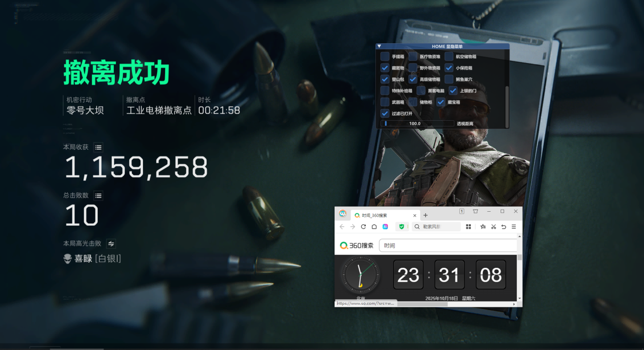
Task: Click the back navigation arrow in the browser
Action: coord(342,226)
